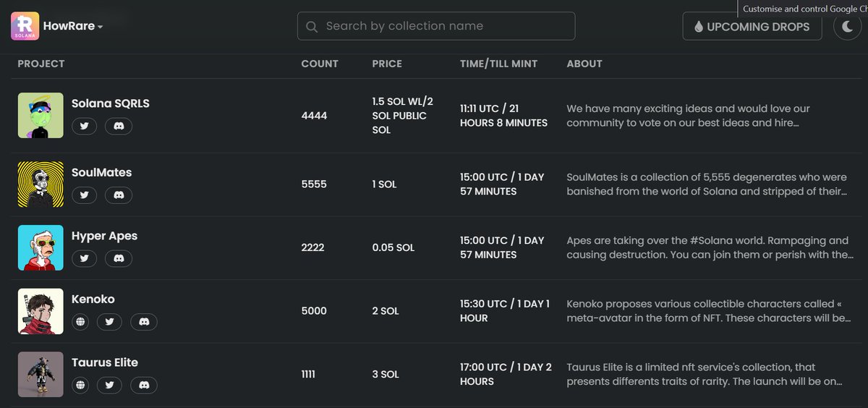Click the Kenoko avatar thumbnail
The image size is (868, 408).
pyautogui.click(x=41, y=311)
